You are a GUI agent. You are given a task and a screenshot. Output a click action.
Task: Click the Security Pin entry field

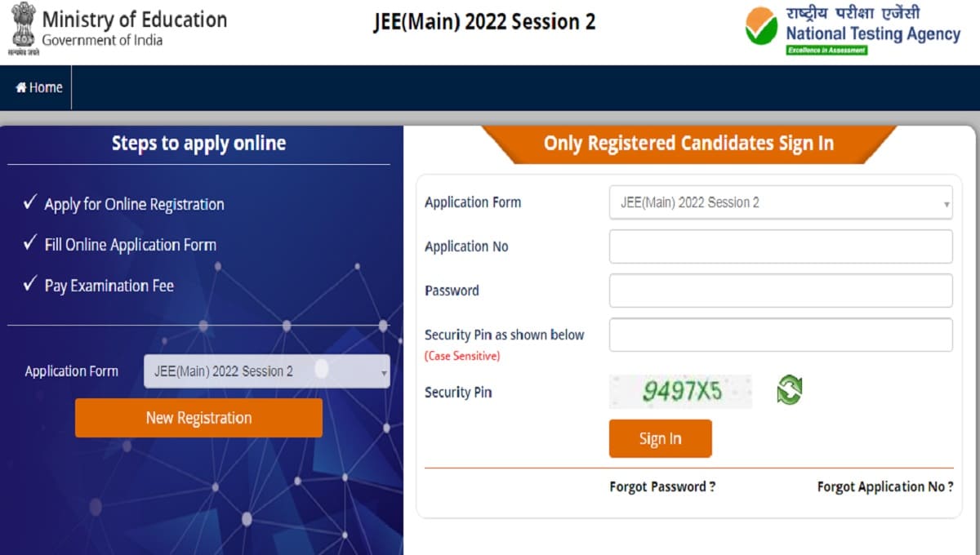coord(780,335)
